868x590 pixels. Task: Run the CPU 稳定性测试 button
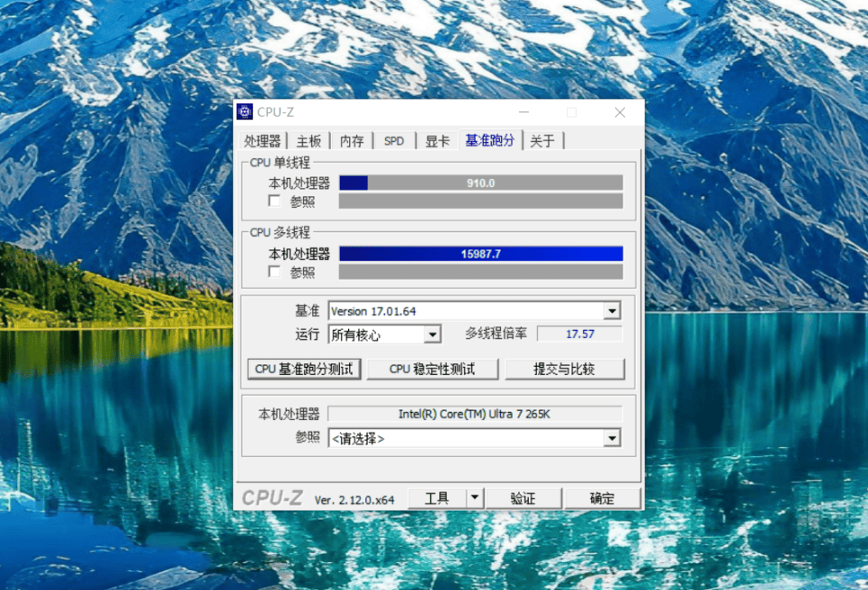point(432,369)
